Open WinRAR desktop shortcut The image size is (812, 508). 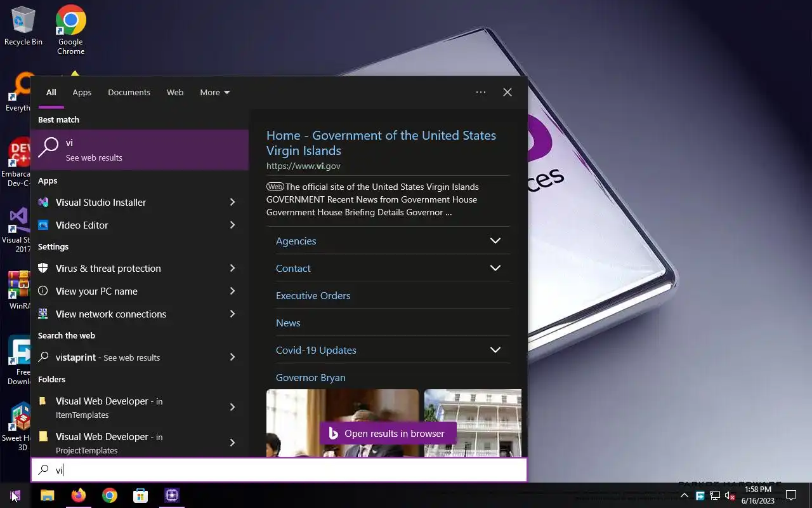[x=19, y=290]
